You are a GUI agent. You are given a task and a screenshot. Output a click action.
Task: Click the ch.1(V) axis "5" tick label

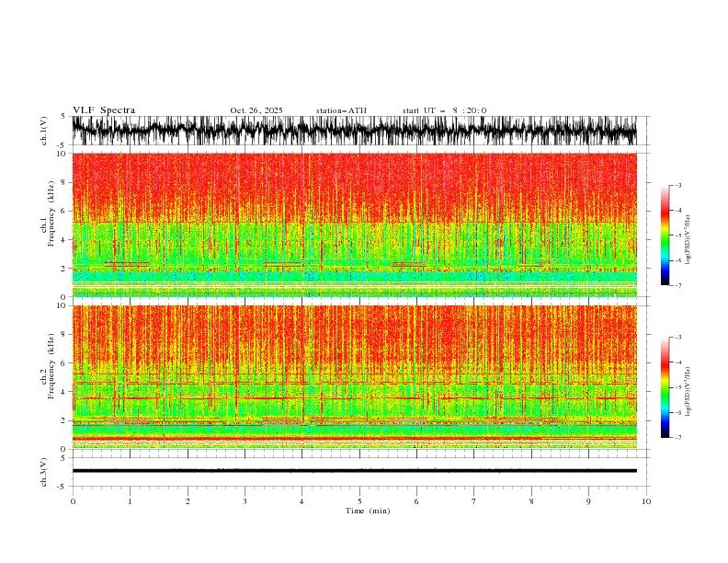pyautogui.click(x=63, y=117)
